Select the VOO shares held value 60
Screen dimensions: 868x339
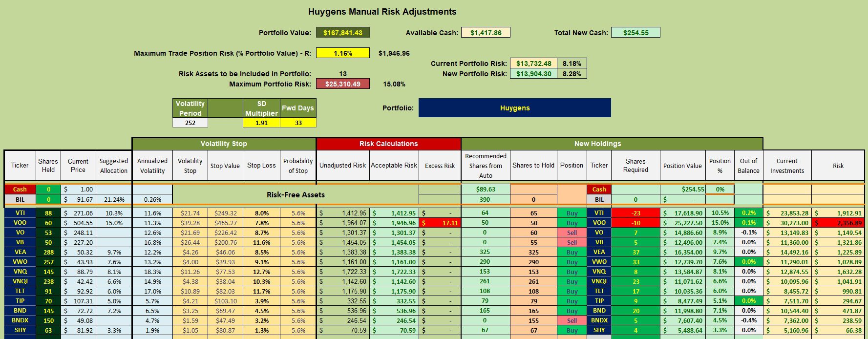coord(48,223)
